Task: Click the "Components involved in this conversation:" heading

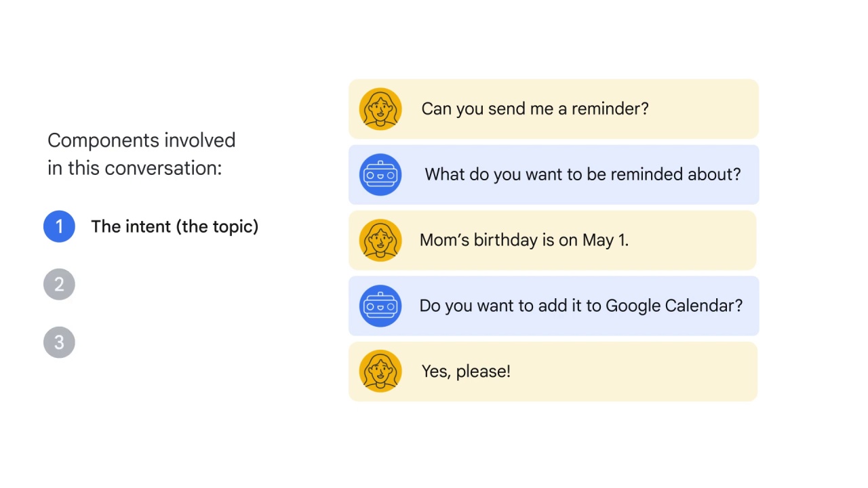Action: click(x=141, y=154)
